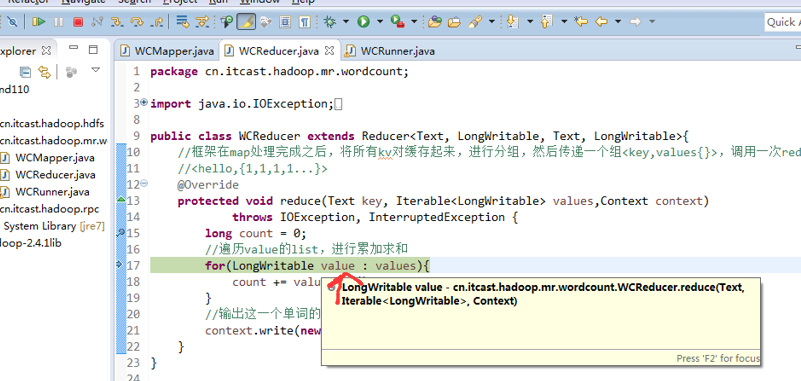
Task: Click the Suspend pause icon
Action: point(59,22)
